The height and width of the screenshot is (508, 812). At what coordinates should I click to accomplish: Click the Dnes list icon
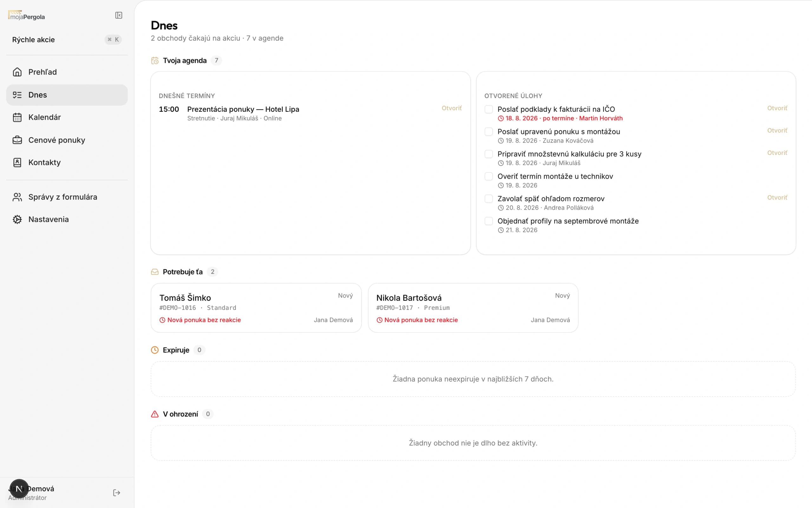17,95
